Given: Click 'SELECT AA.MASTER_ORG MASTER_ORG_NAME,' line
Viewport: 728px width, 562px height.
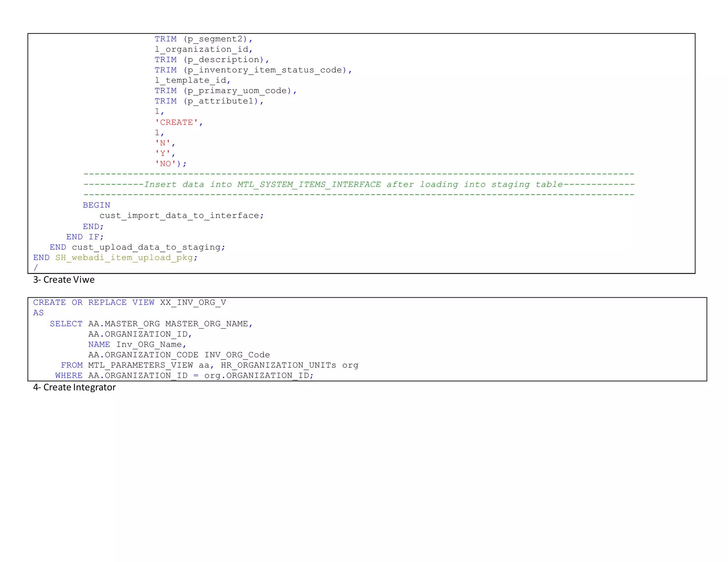Looking at the screenshot, I should pos(151,324).
